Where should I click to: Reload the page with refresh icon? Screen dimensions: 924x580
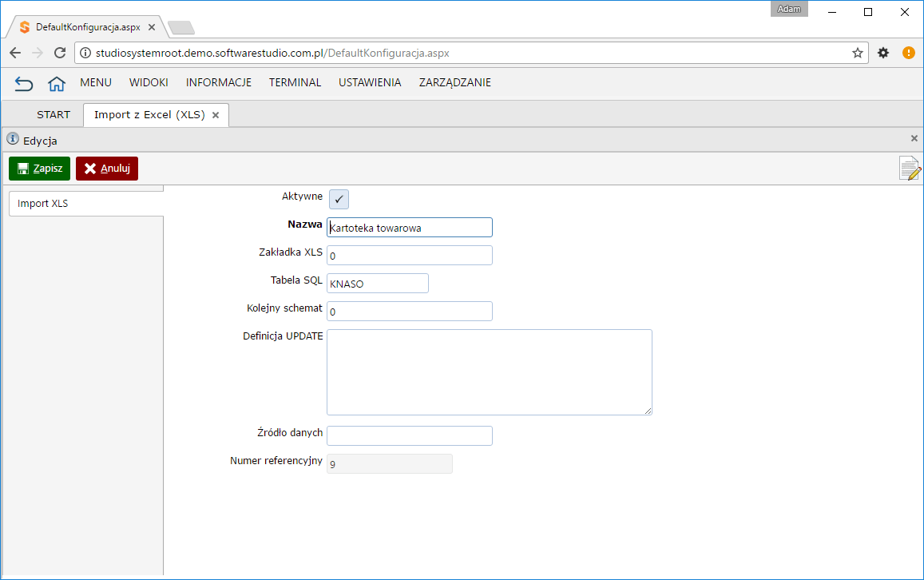point(60,53)
